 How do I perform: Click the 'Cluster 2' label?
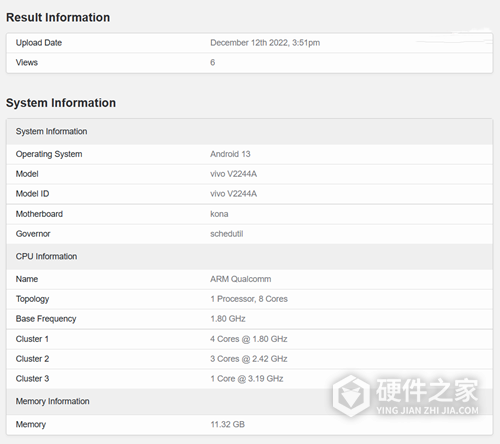pyautogui.click(x=32, y=359)
